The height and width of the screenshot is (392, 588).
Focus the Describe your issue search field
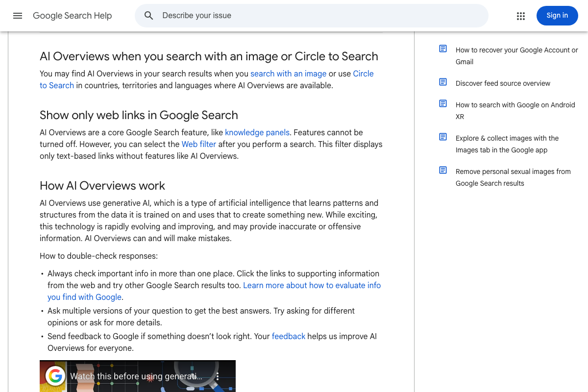click(x=312, y=16)
